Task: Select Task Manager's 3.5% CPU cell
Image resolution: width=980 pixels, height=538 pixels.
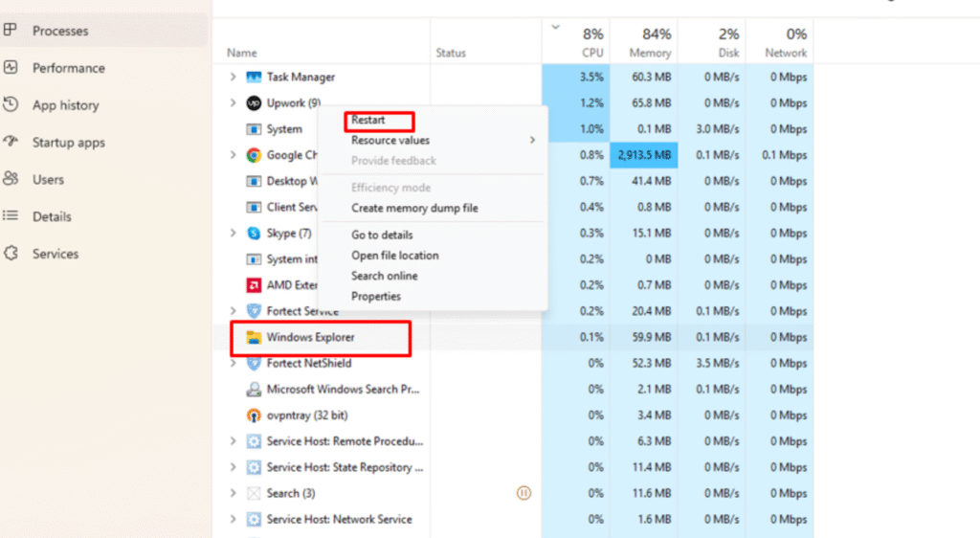Action: [x=575, y=77]
